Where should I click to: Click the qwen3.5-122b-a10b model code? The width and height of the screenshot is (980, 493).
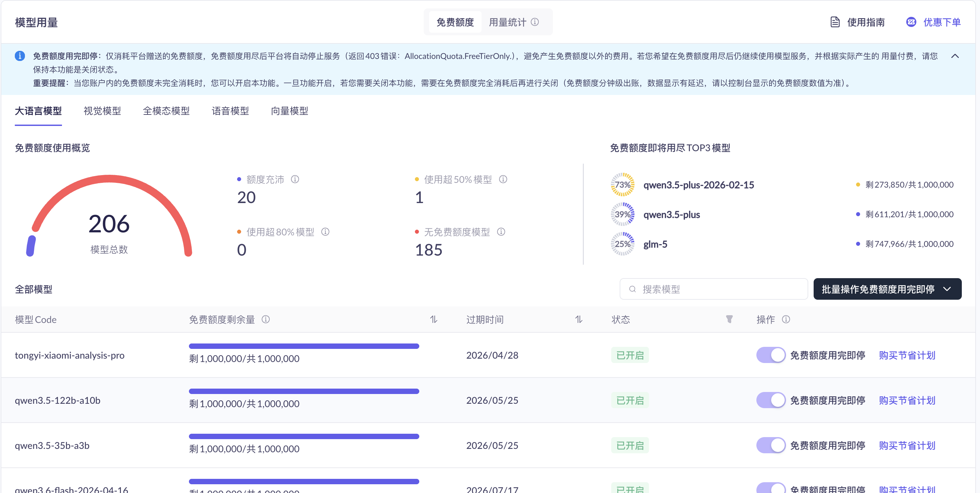58,400
